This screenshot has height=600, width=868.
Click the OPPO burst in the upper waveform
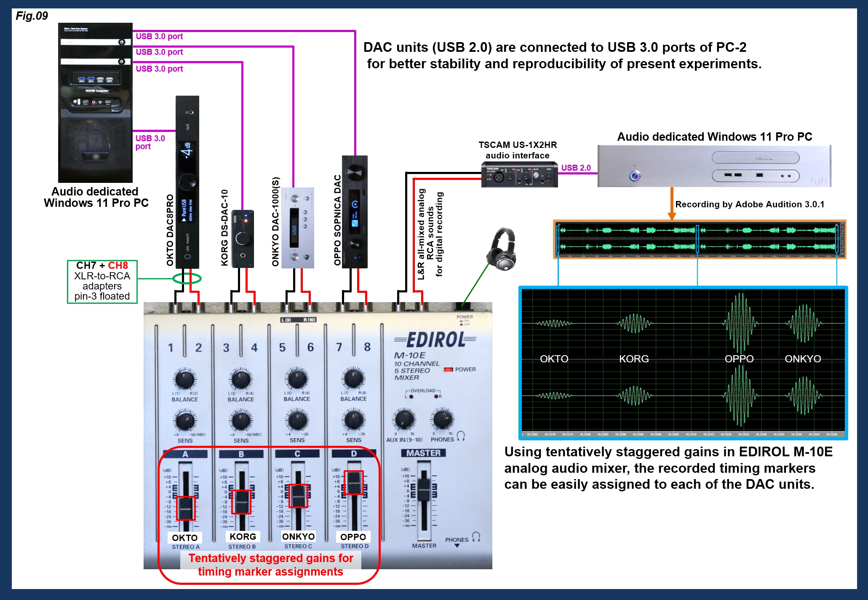click(x=740, y=324)
